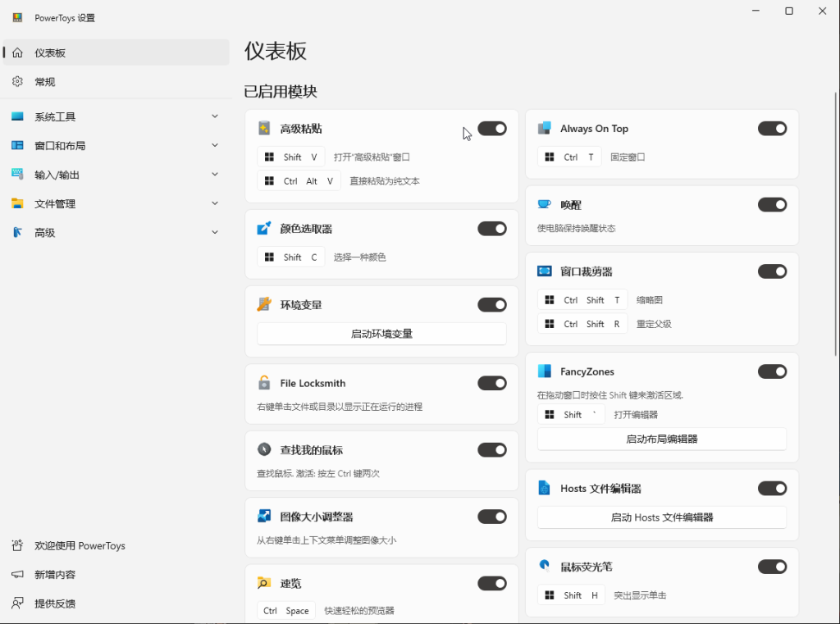Click the Find My Mouse (查找我的鼠标) icon
This screenshot has width=840, height=624.
tap(264, 449)
